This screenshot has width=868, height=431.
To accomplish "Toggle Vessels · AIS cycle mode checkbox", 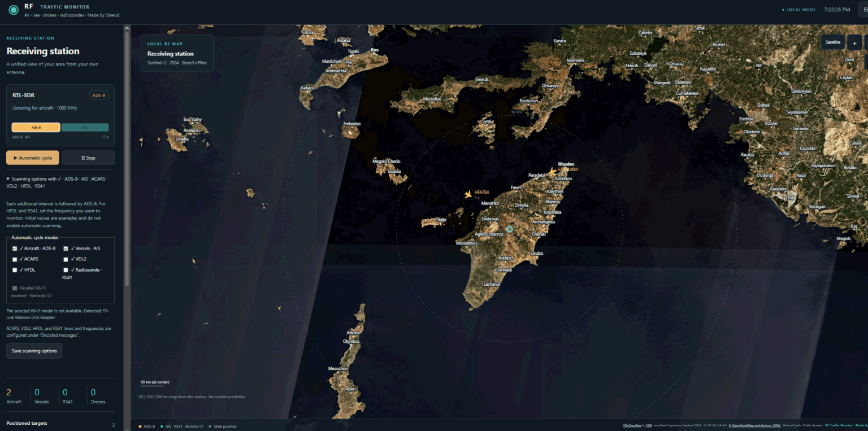I will point(66,249).
